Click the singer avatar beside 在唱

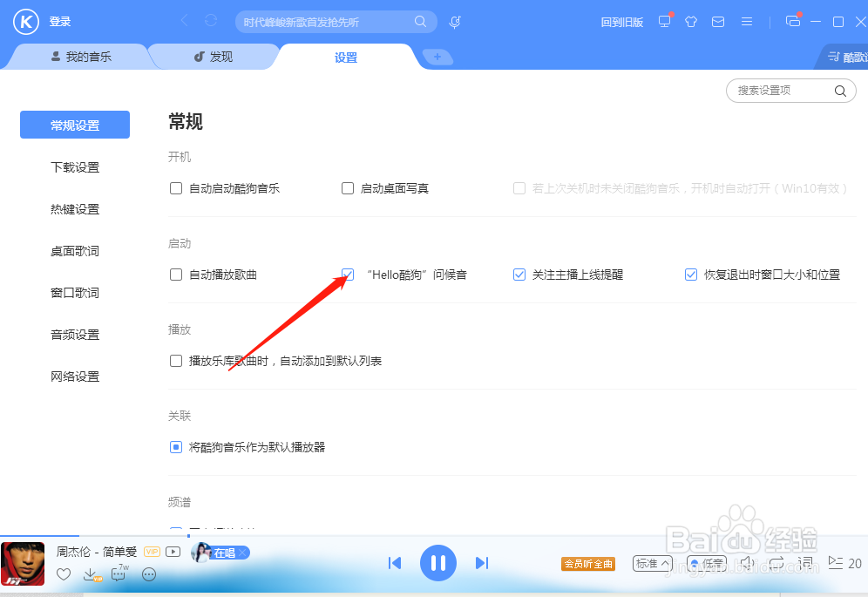tap(201, 553)
